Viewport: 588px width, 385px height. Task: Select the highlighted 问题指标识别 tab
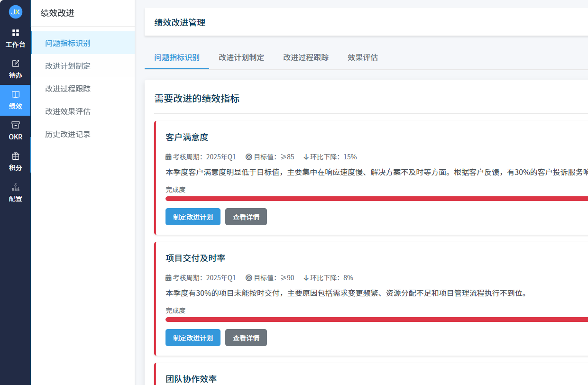pyautogui.click(x=176, y=57)
